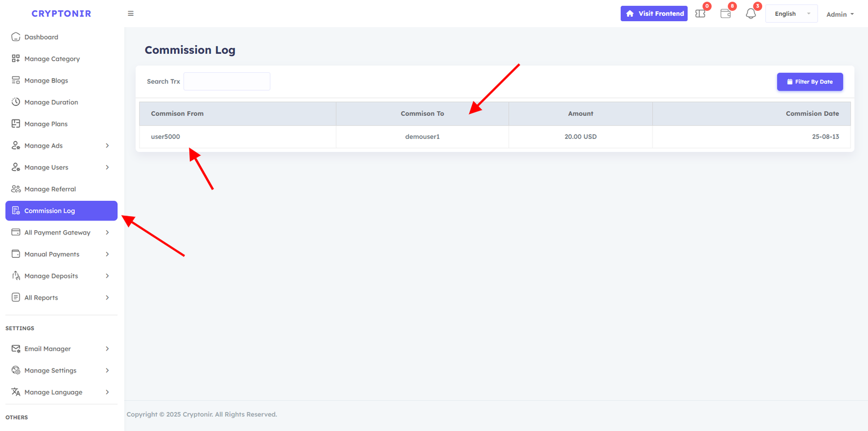Screen dimensions: 868x431
Task: Click the Dashboard sidebar icon
Action: coord(16,37)
